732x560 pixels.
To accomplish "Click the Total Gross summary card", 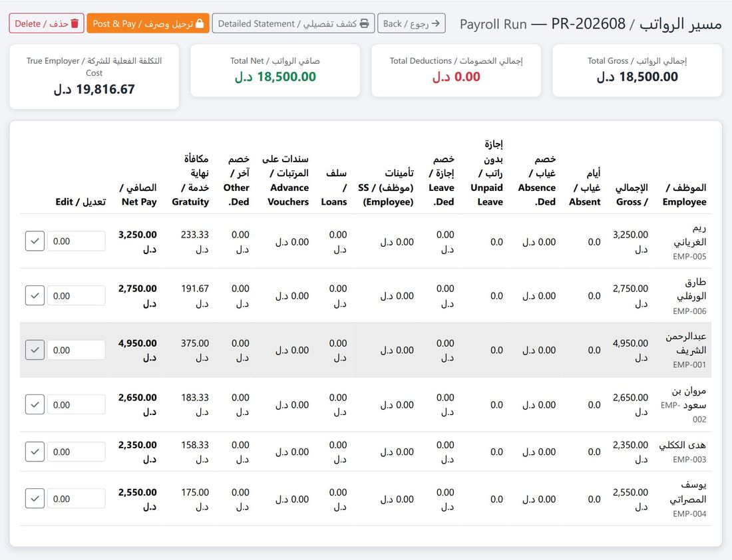I will click(638, 70).
